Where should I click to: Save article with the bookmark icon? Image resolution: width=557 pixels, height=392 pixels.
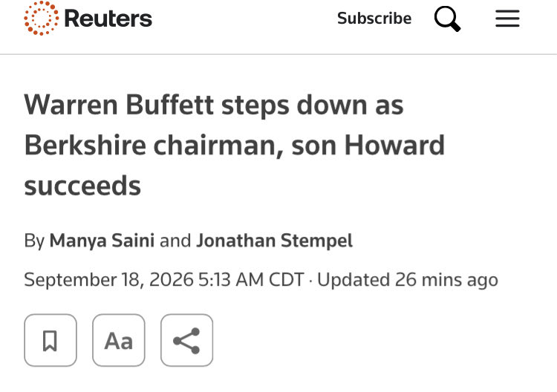tap(51, 340)
